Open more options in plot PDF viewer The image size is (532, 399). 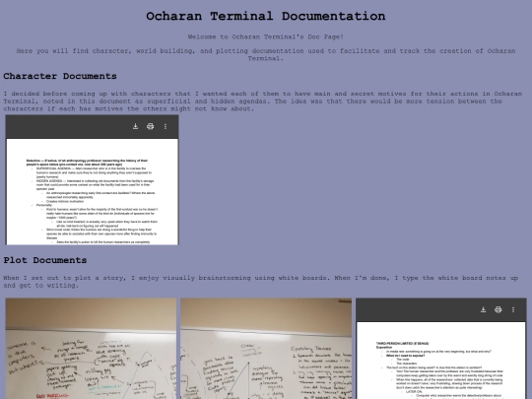coord(513,309)
